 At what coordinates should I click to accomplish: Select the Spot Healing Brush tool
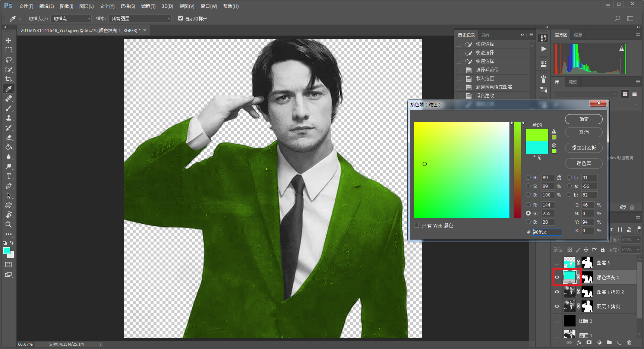[x=8, y=98]
